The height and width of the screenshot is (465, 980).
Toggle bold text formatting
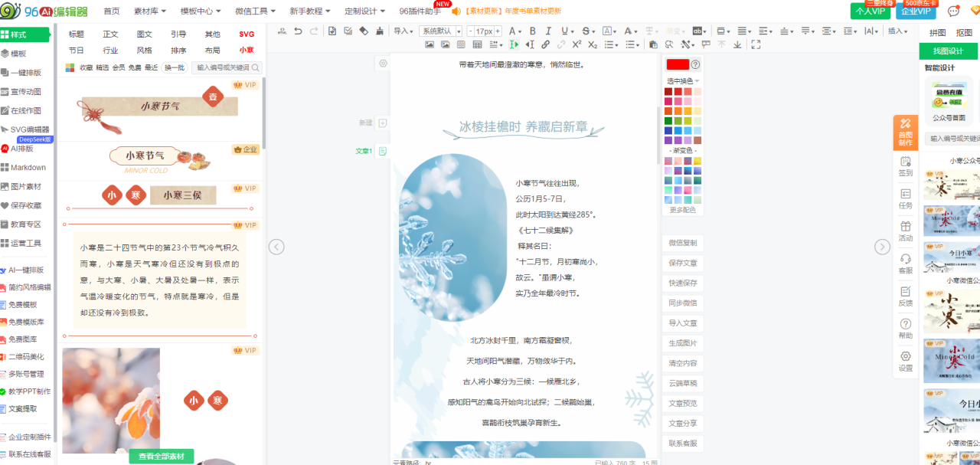pyautogui.click(x=531, y=31)
